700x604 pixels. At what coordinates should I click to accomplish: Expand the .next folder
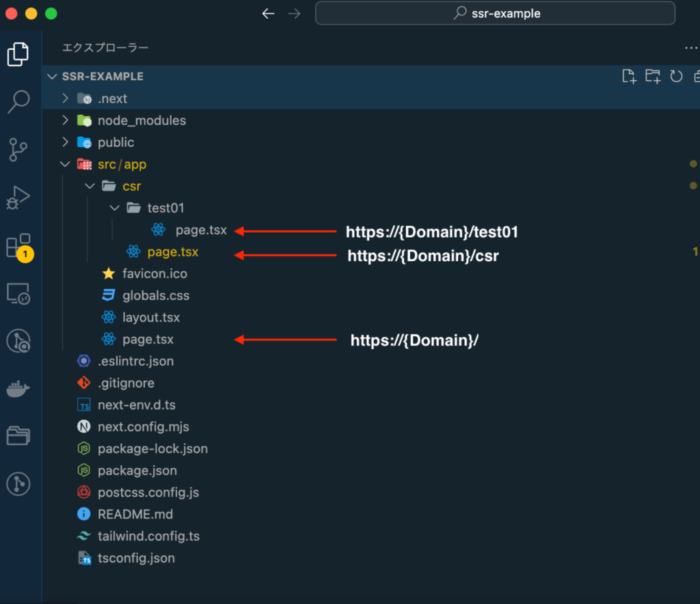point(112,98)
